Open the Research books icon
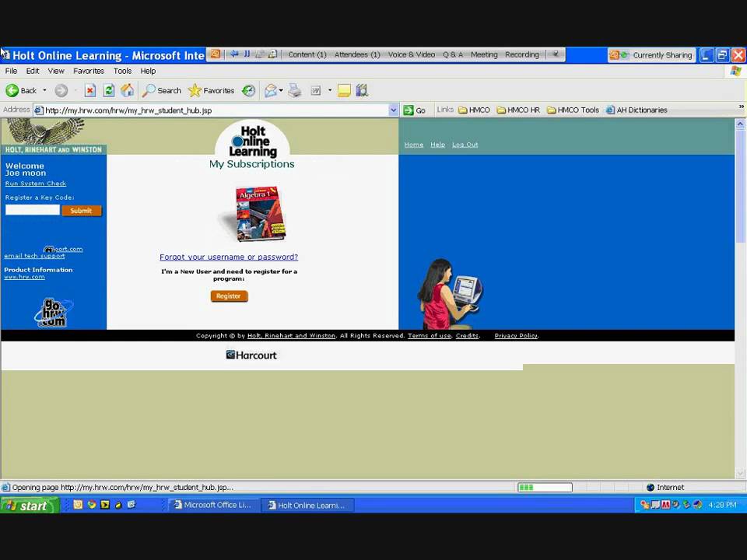 (362, 90)
